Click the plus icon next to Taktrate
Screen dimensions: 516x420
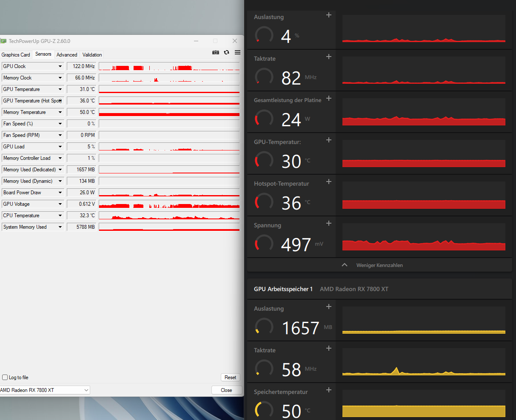click(328, 56)
